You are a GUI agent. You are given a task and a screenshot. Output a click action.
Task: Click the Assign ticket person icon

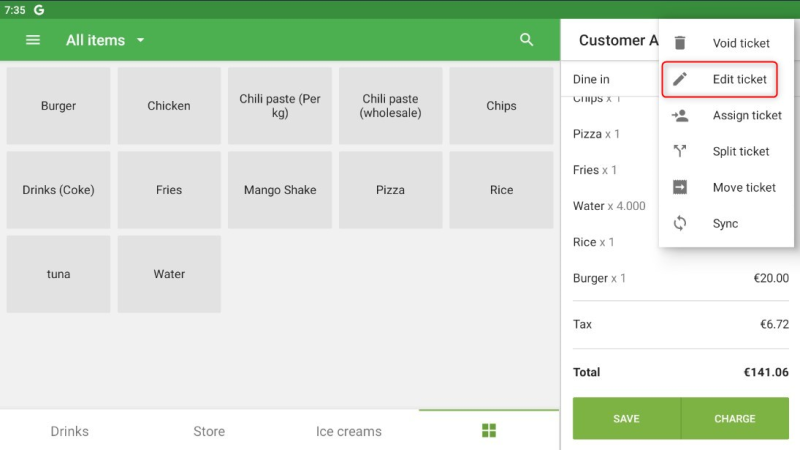(680, 115)
